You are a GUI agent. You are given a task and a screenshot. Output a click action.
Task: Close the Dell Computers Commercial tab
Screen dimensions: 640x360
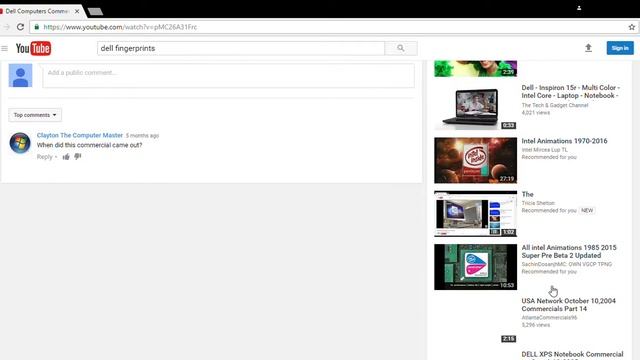pos(77,11)
